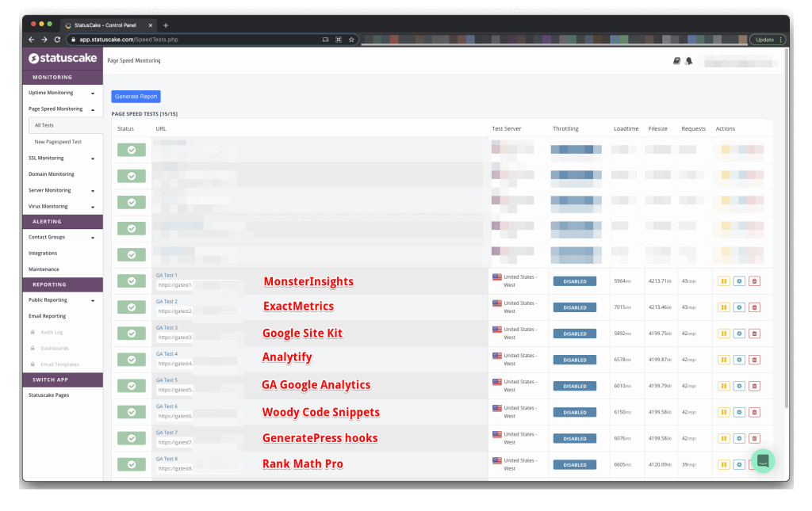Click the Loadtime column header
This screenshot has width=812, height=511.
pos(626,129)
